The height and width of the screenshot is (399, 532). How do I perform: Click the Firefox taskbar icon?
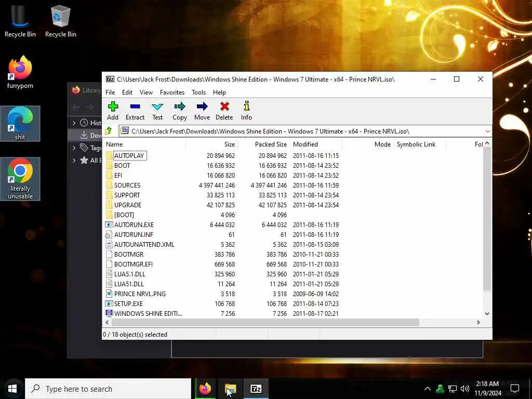point(205,389)
